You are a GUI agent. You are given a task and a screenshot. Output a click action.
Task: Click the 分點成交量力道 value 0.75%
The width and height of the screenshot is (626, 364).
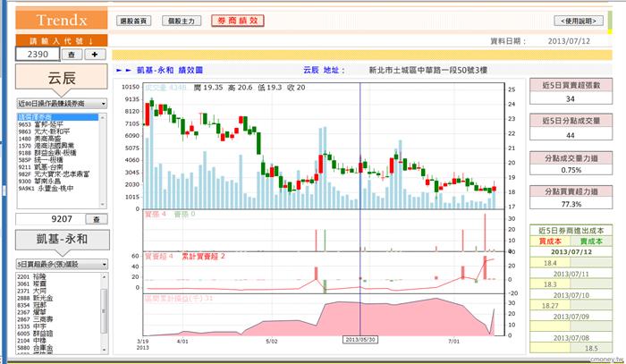[x=571, y=170]
